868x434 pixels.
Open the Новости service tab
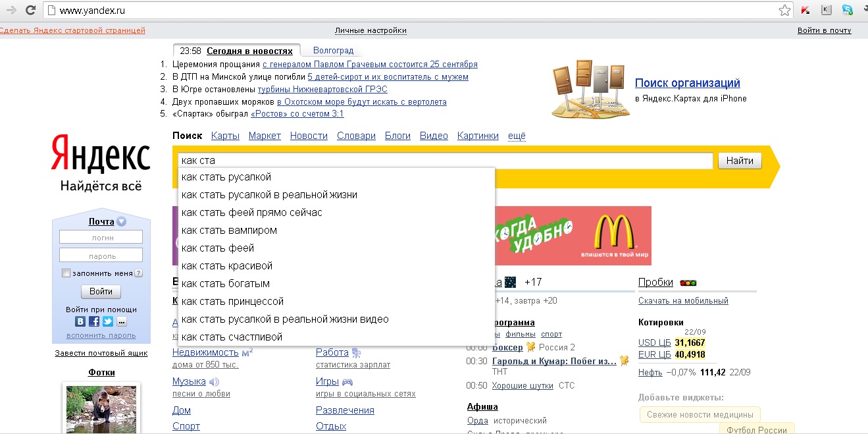(x=309, y=136)
